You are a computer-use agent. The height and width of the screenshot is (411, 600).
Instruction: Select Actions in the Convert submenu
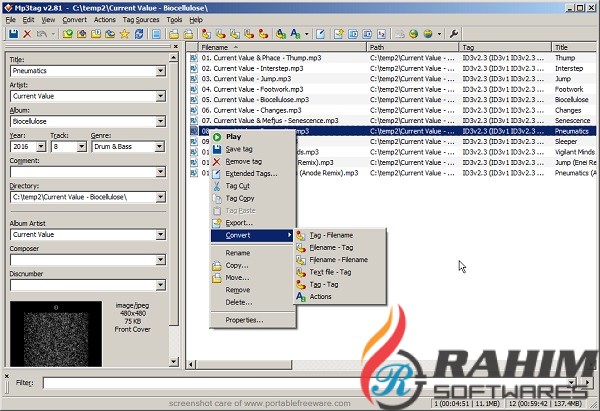click(x=340, y=297)
